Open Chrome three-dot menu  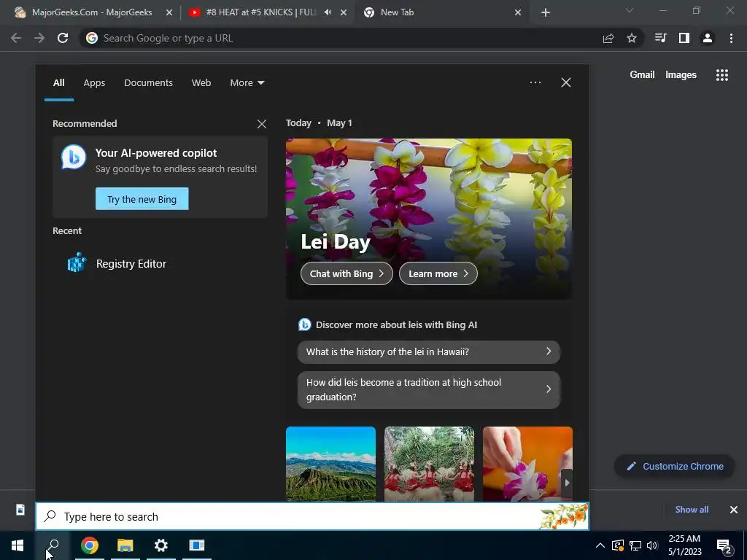[731, 38]
